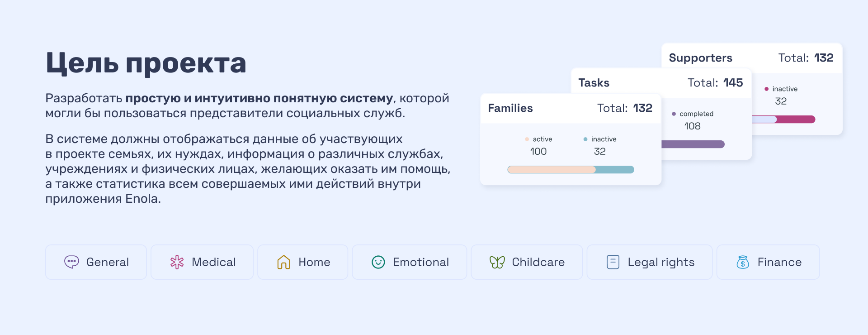The height and width of the screenshot is (335, 868).
Task: Click the active legend dot in Families
Action: click(527, 139)
